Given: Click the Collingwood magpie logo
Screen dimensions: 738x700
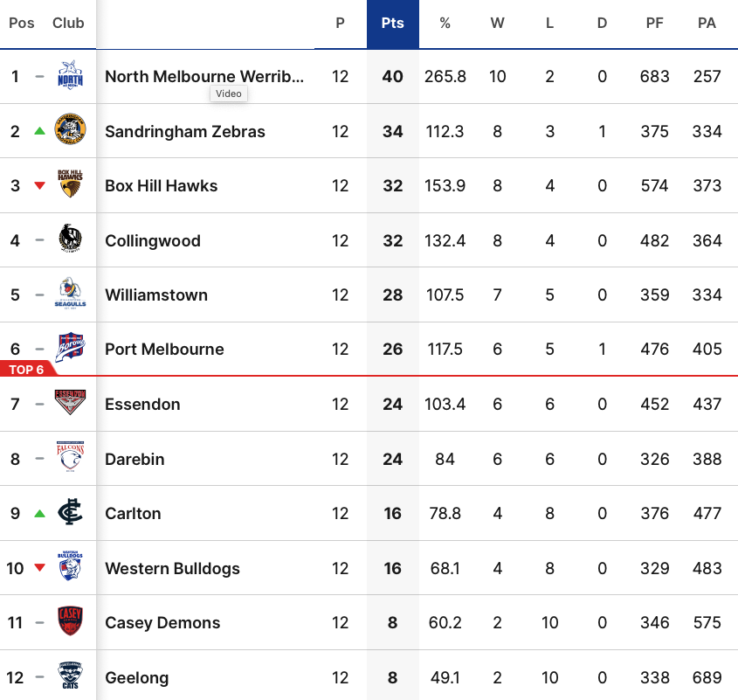Looking at the screenshot, I should click(x=70, y=239).
